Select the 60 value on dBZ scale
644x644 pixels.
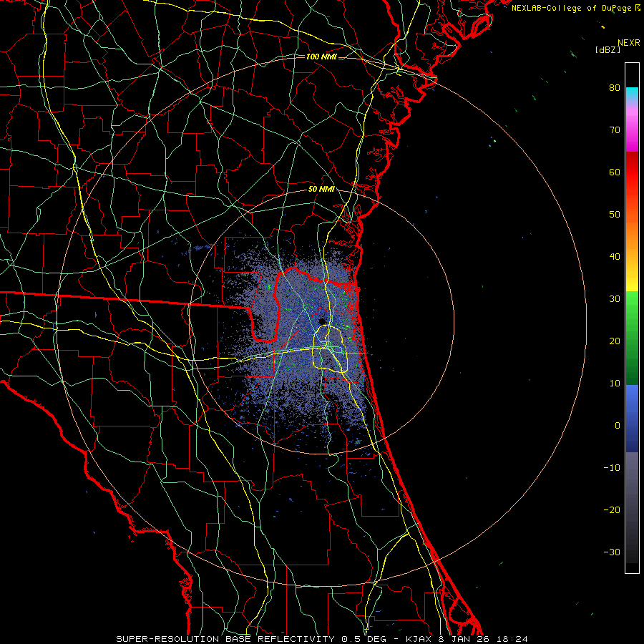(x=615, y=172)
